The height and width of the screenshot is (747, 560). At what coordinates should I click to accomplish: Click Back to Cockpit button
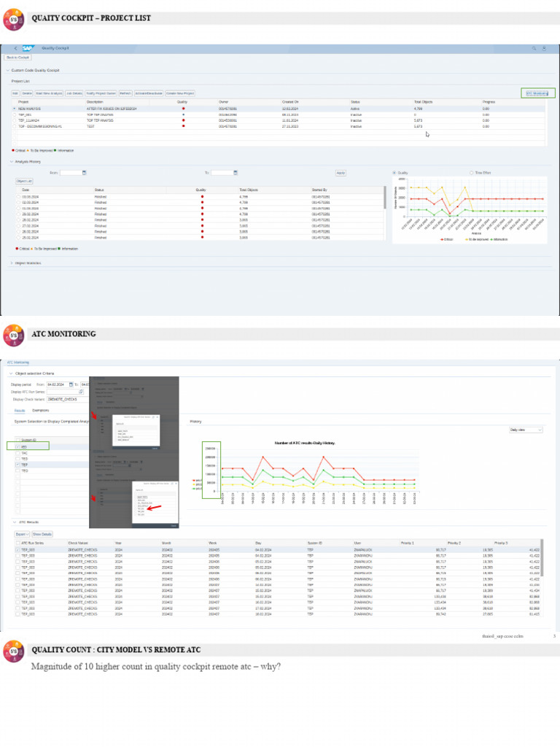(18, 57)
